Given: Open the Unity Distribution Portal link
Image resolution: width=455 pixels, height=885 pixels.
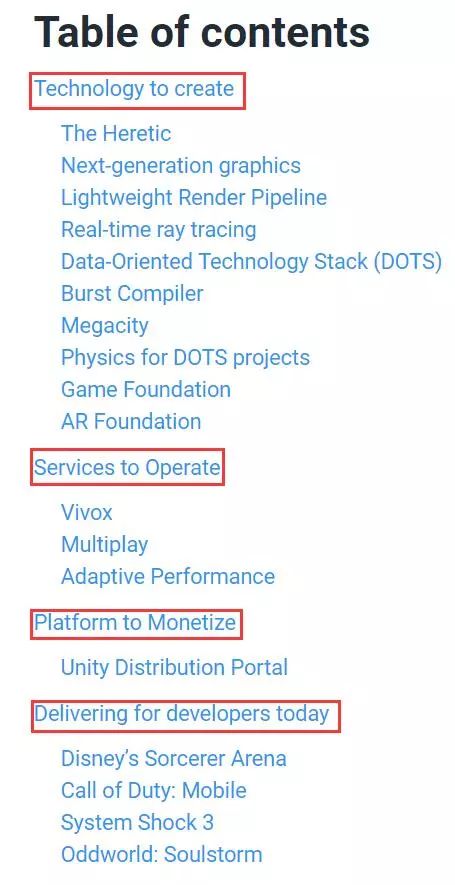Looking at the screenshot, I should coord(174,668).
